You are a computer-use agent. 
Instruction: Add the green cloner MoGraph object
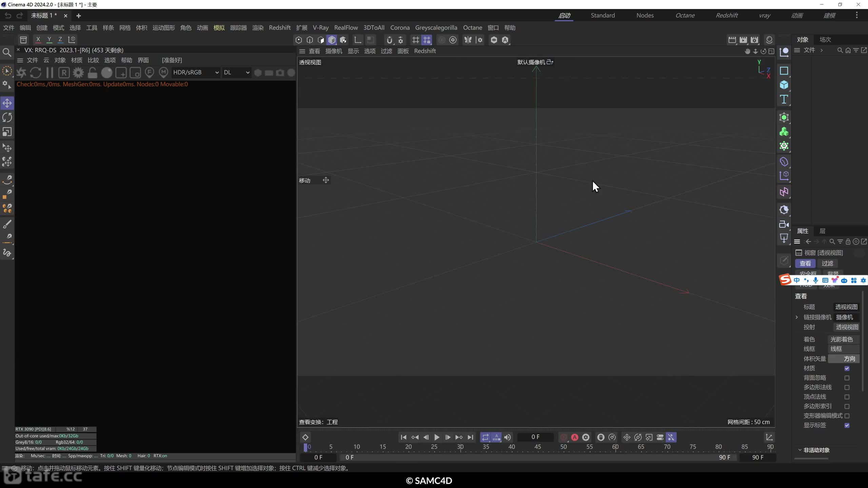pos(784,132)
